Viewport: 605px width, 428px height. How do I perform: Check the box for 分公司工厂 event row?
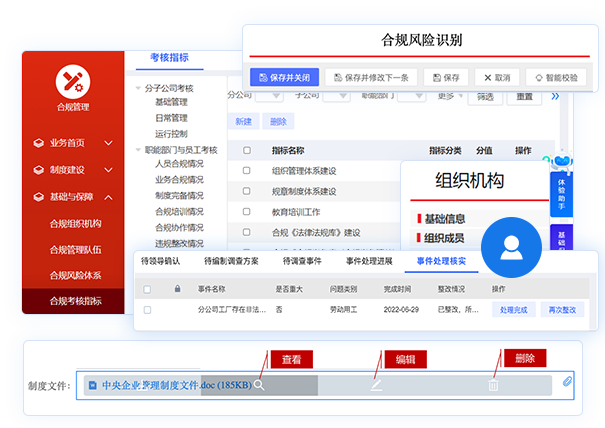[147, 310]
